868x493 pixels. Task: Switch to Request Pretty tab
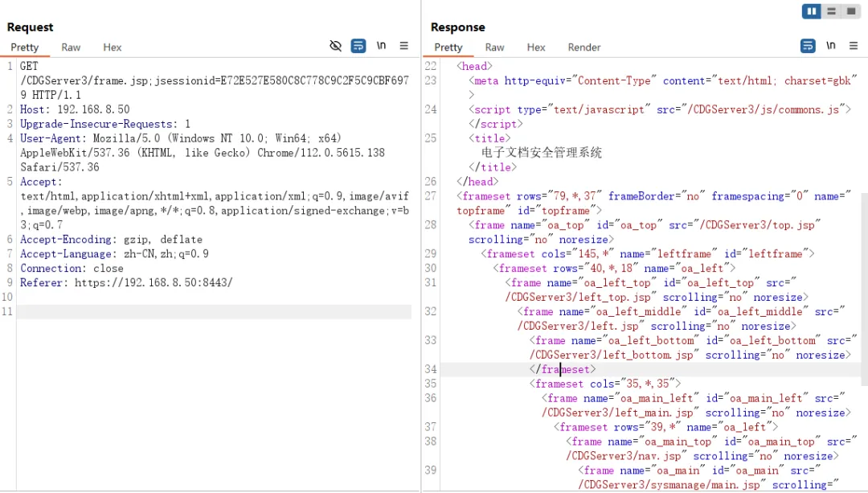(x=24, y=47)
